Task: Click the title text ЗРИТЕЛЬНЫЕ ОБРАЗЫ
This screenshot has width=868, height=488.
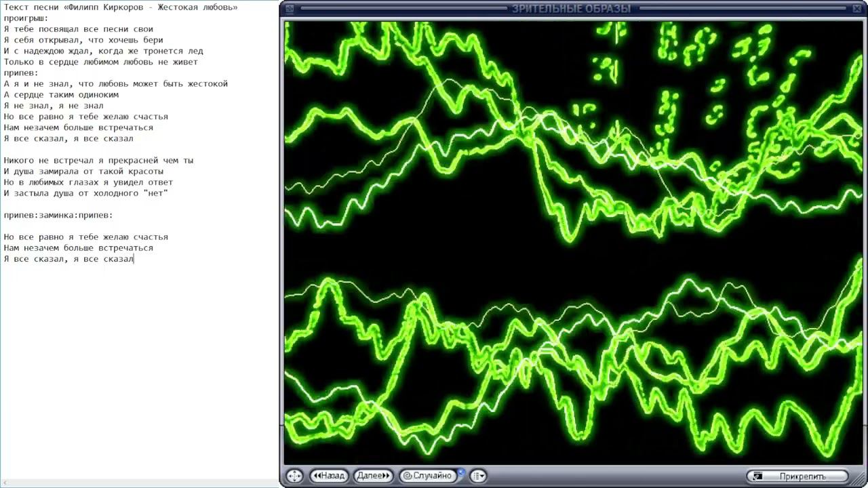Action: coord(571,9)
